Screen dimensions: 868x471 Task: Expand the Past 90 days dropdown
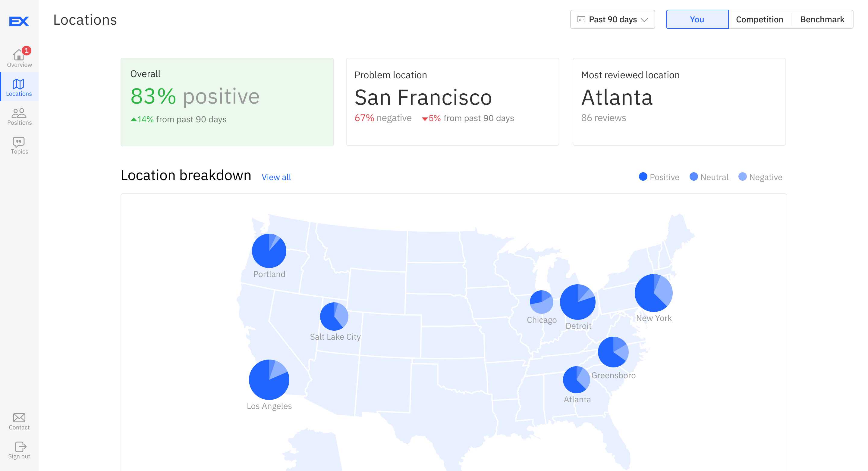point(644,20)
